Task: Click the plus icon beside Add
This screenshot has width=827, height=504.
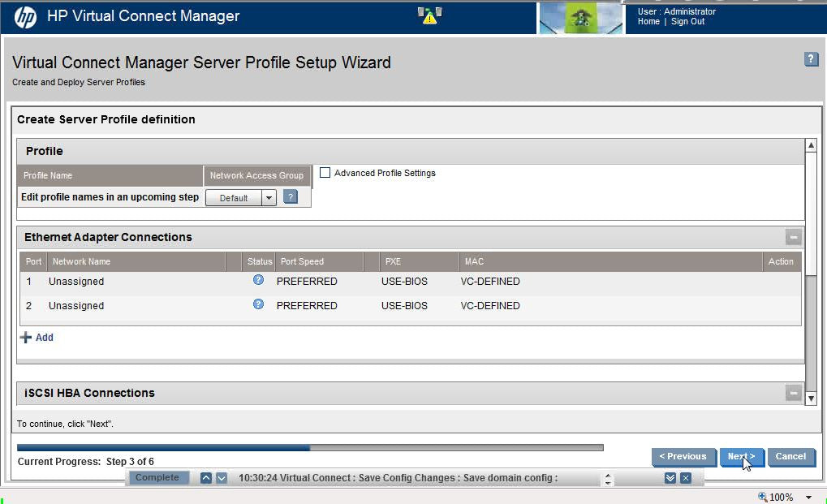Action: click(x=25, y=338)
